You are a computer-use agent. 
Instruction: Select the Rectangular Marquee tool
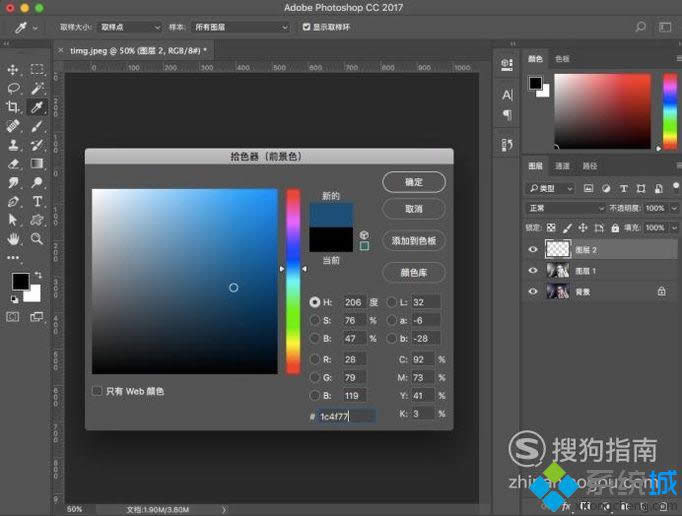[x=37, y=70]
